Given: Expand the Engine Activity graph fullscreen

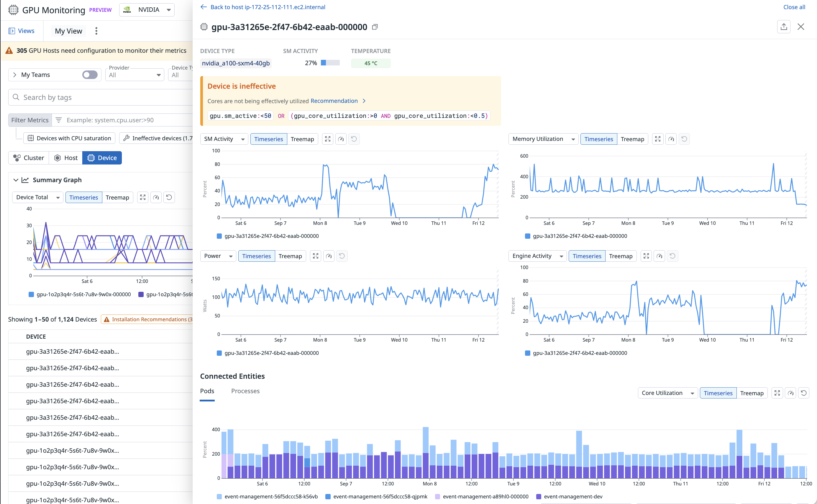Looking at the screenshot, I should pos(646,256).
